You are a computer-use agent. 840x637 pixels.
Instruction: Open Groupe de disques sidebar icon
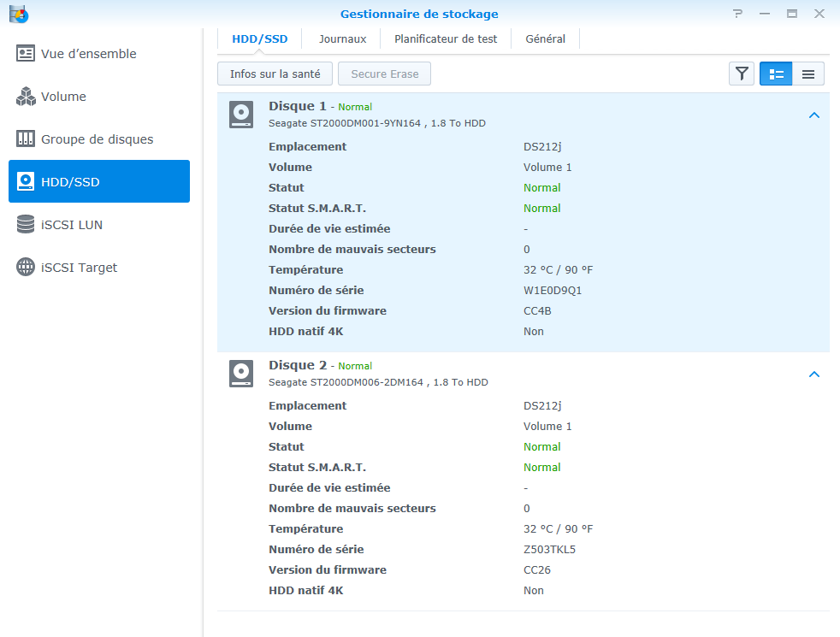[26, 139]
